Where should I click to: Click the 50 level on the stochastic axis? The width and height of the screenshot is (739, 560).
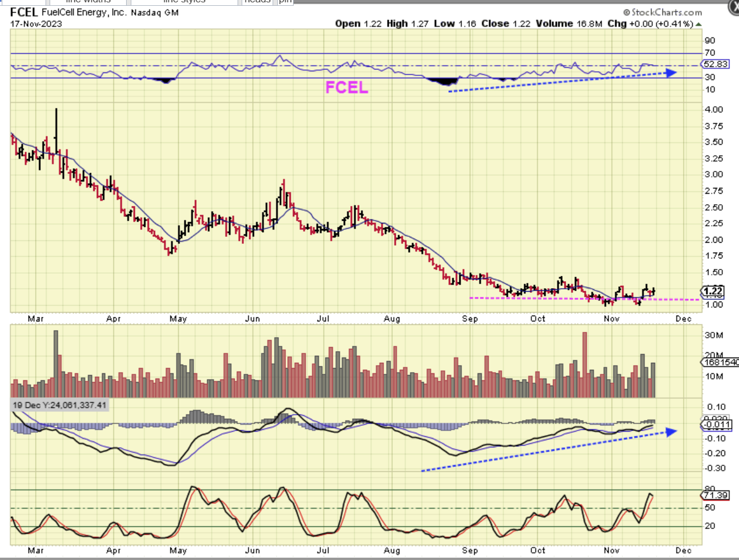pos(710,508)
